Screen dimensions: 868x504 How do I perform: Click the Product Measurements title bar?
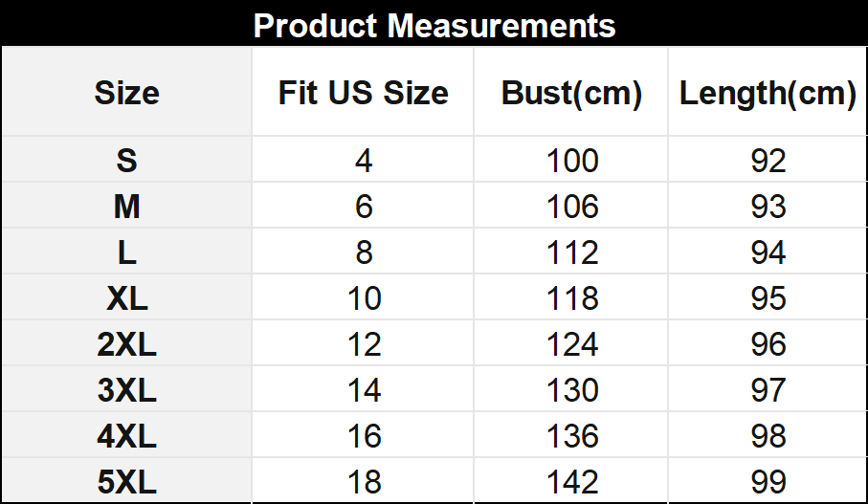point(434,25)
